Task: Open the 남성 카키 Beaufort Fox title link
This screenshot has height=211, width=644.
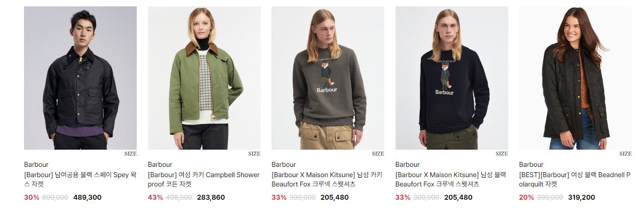Action: (x=327, y=180)
